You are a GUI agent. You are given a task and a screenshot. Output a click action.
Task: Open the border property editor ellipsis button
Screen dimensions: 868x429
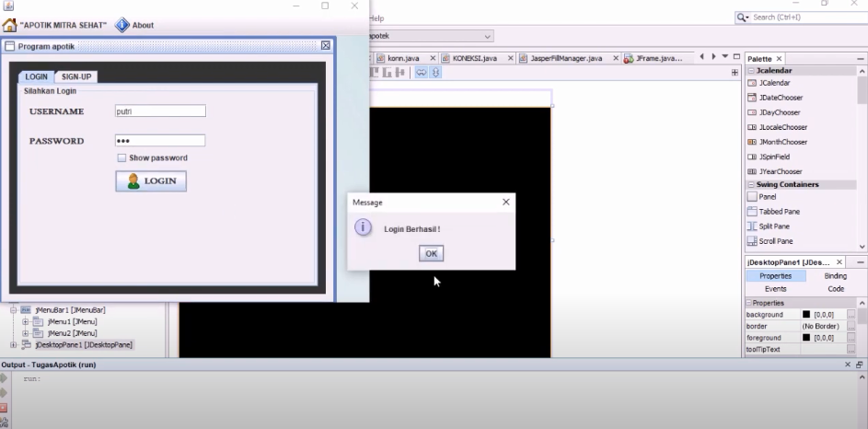(851, 326)
